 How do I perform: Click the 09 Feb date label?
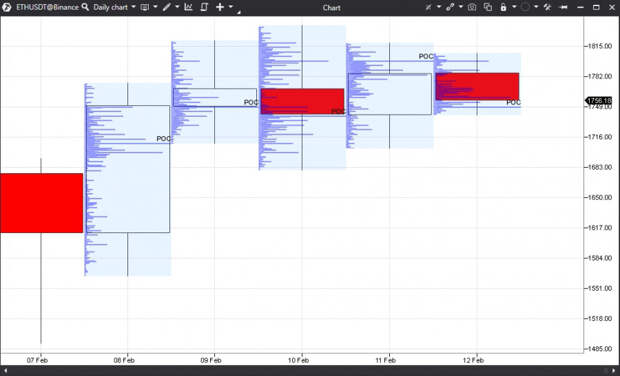click(x=211, y=360)
